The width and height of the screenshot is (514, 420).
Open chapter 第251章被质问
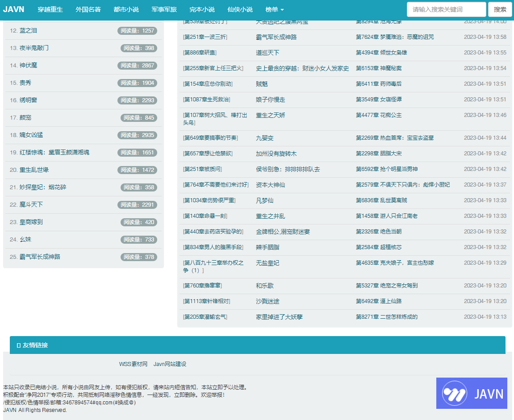point(202,169)
